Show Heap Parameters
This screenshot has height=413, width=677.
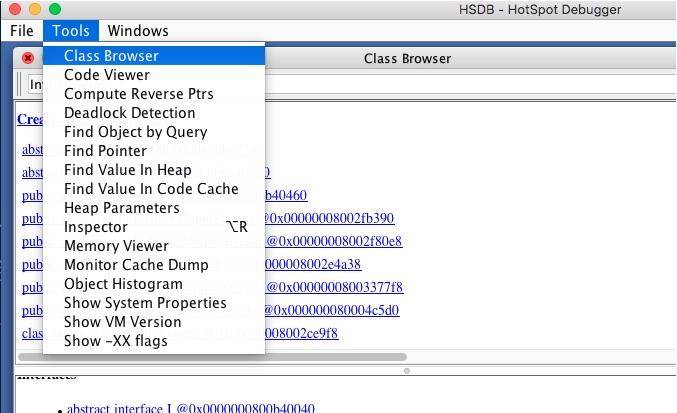click(154, 208)
